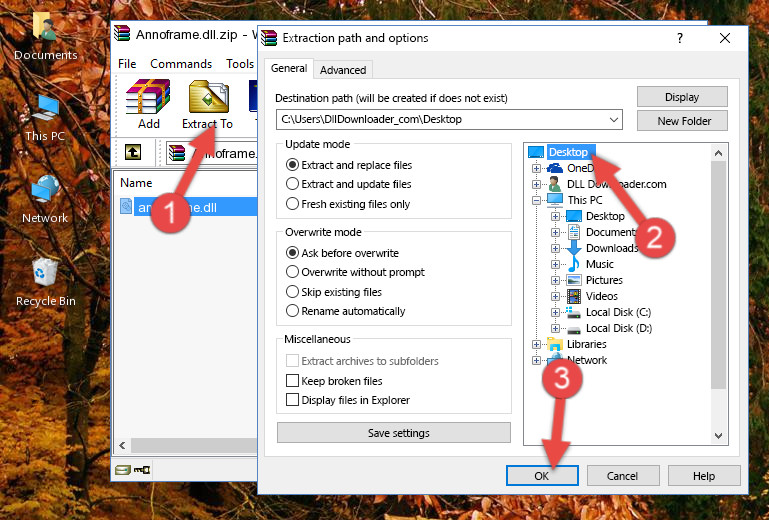
Task: Open the File menu in WinRAR
Action: pyautogui.click(x=127, y=64)
